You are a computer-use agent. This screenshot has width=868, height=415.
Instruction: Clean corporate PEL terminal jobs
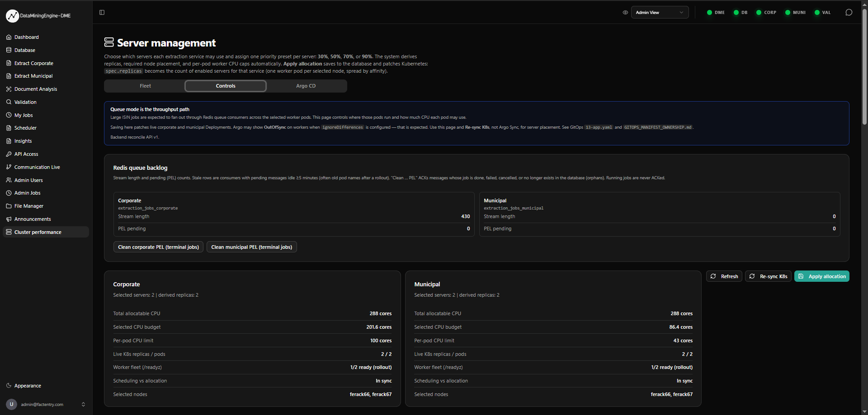[x=158, y=247]
